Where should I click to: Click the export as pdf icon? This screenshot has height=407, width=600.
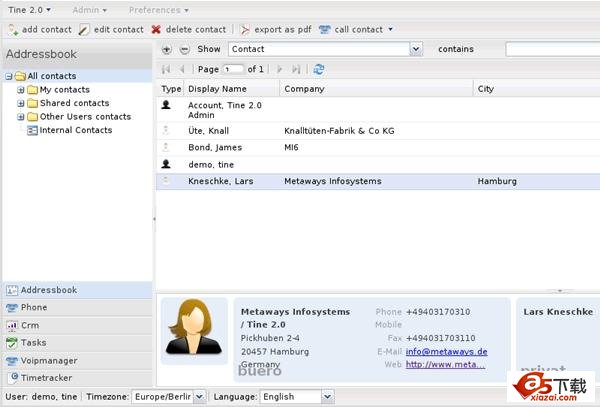[x=246, y=30]
